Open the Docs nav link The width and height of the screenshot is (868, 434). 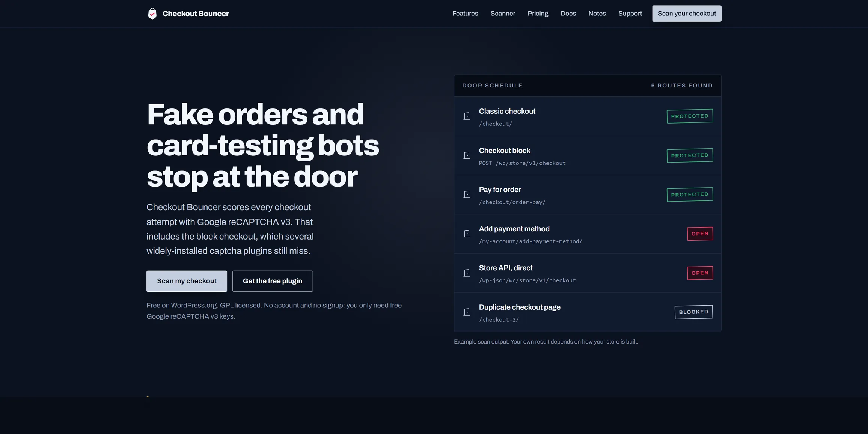click(568, 14)
